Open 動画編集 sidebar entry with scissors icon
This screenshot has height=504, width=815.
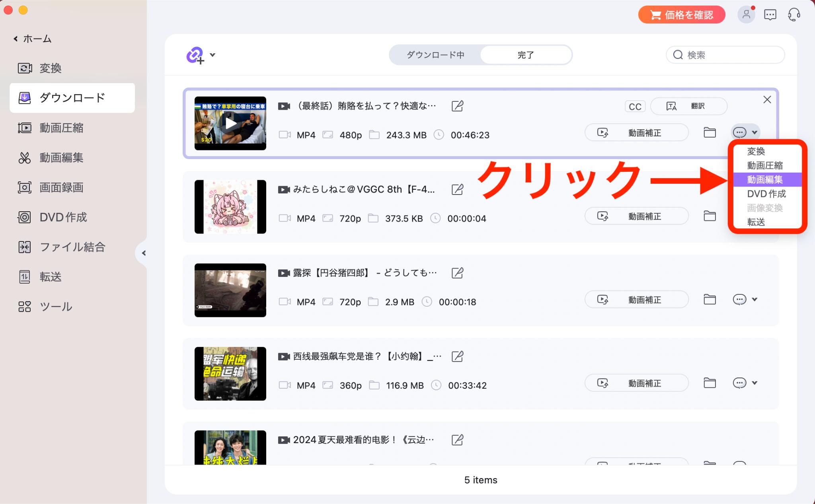pos(72,158)
